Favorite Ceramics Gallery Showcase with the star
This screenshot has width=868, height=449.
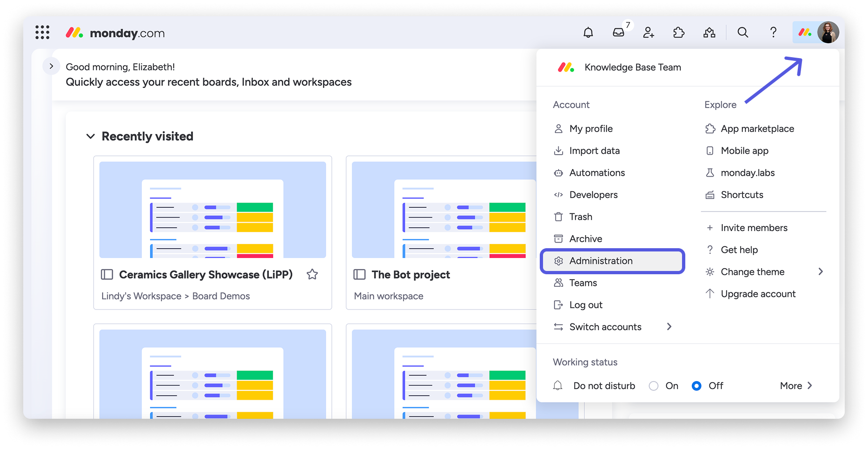point(312,275)
